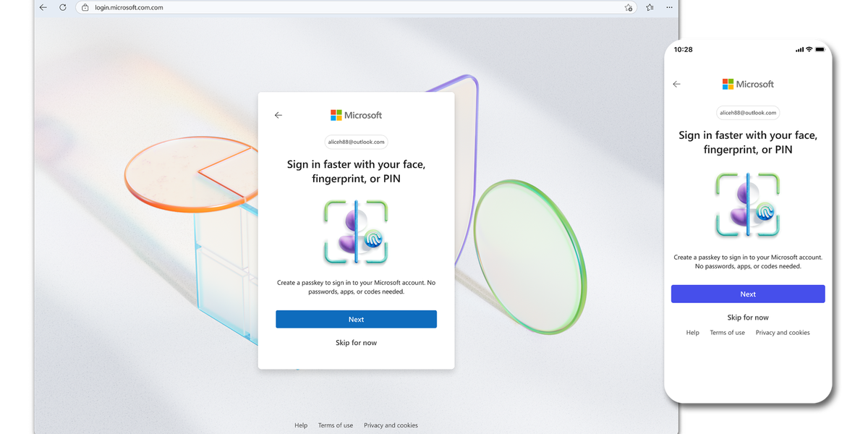Open the favorites list icon

[x=650, y=7]
